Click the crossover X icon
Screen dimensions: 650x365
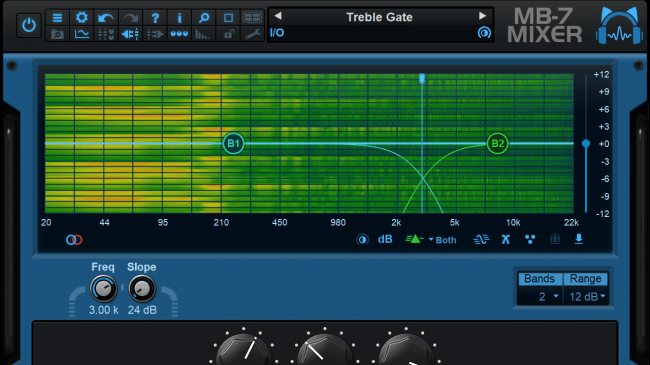click(x=506, y=239)
